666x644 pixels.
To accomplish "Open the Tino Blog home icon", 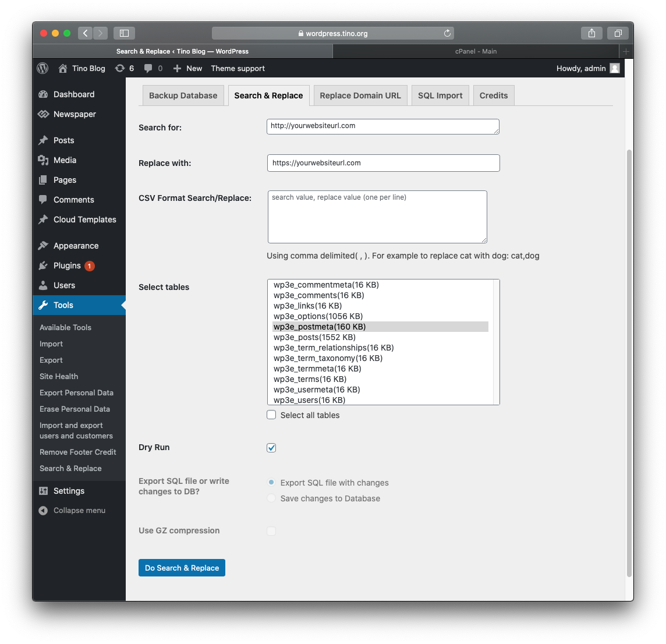I will click(63, 68).
